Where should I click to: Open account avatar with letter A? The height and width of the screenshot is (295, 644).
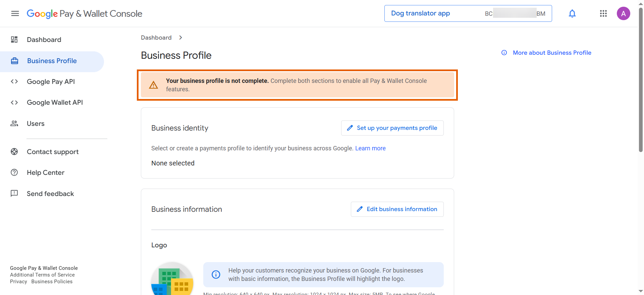pyautogui.click(x=624, y=13)
